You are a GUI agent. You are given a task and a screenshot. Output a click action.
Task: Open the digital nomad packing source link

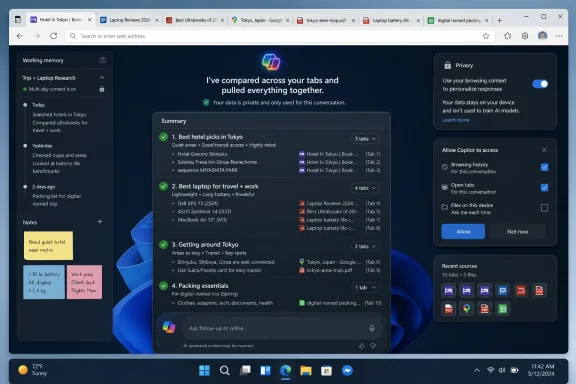pos(330,303)
